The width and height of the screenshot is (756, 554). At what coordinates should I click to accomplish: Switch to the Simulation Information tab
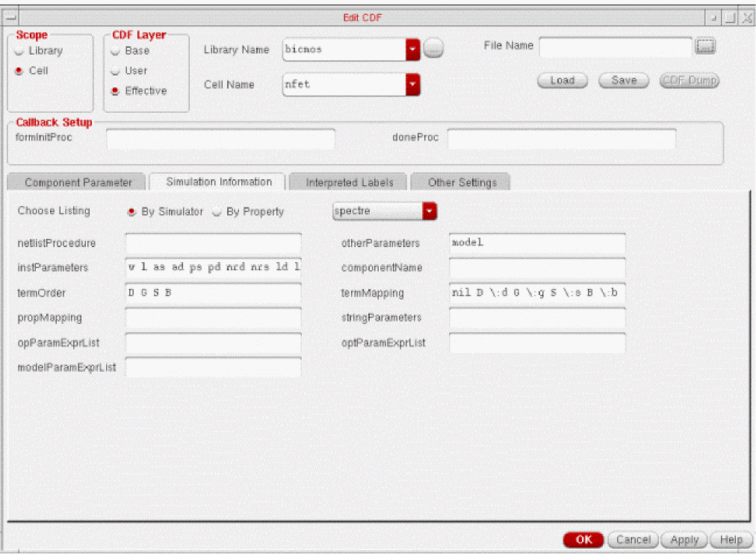218,181
